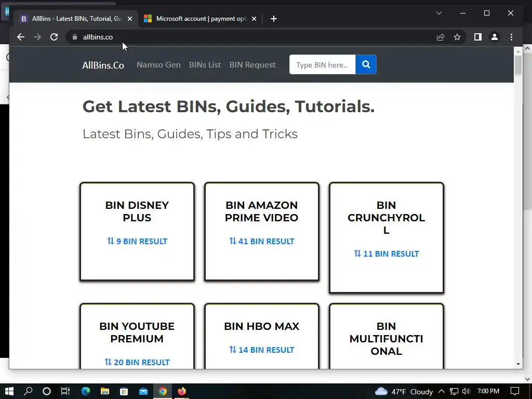
Task: Open volume control tray icon
Action: coord(467,392)
